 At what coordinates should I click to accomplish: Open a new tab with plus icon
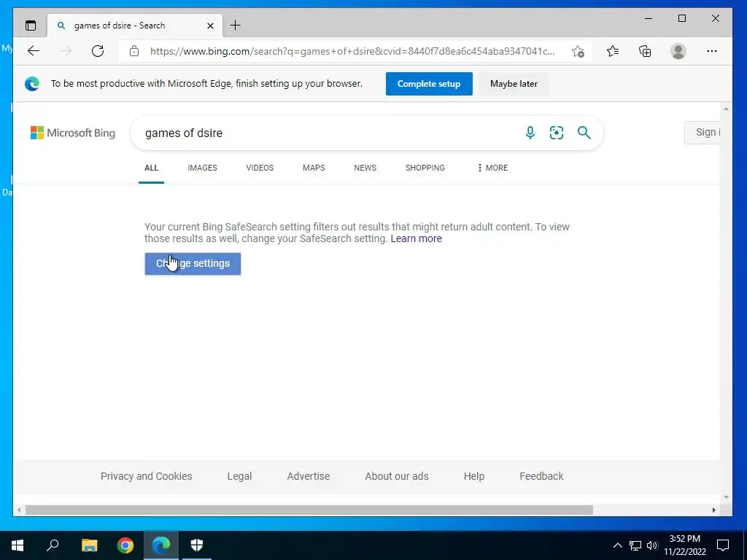236,26
